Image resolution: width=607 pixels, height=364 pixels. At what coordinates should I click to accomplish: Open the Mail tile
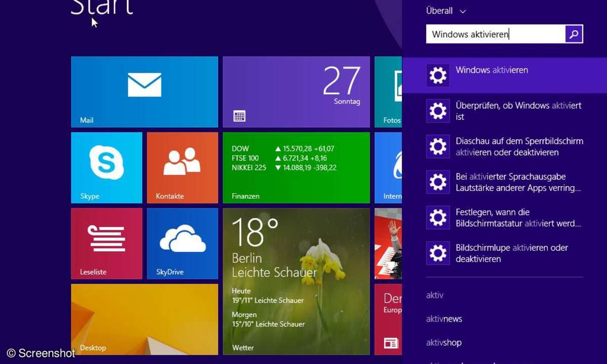(x=145, y=92)
